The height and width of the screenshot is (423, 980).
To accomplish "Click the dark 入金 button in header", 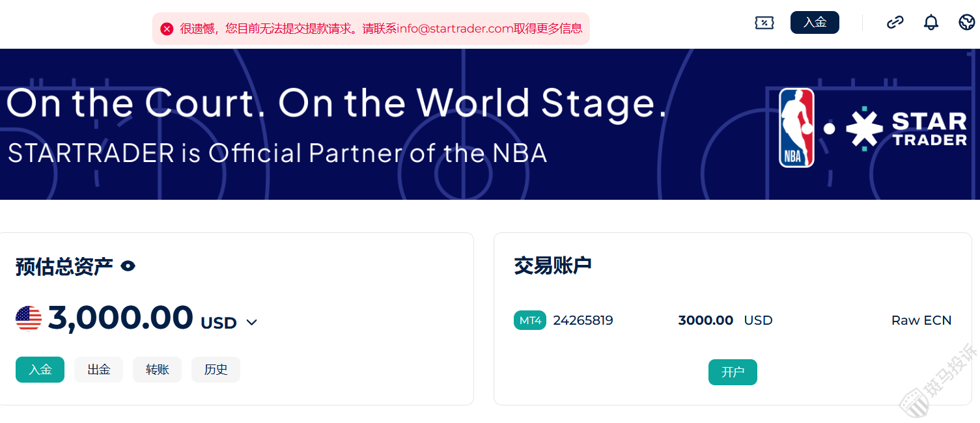I will 815,23.
